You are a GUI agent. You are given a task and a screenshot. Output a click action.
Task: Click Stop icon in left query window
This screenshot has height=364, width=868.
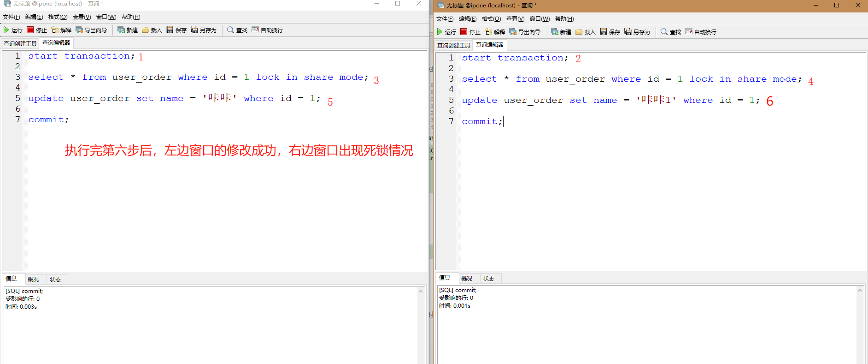pyautogui.click(x=30, y=30)
